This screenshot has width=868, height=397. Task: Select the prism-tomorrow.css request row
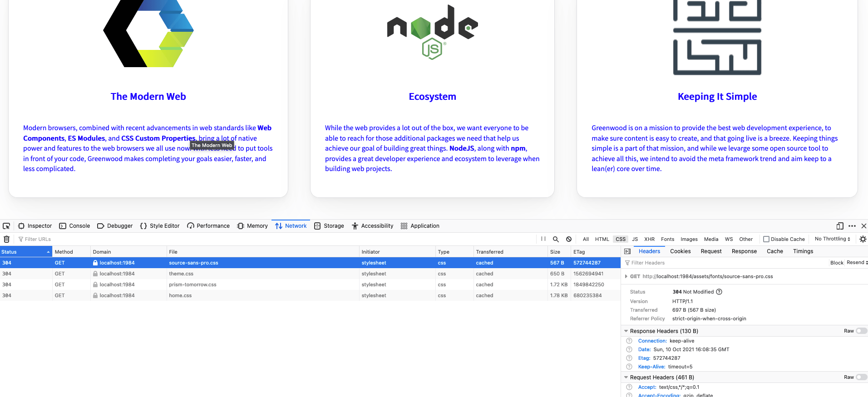click(x=310, y=284)
